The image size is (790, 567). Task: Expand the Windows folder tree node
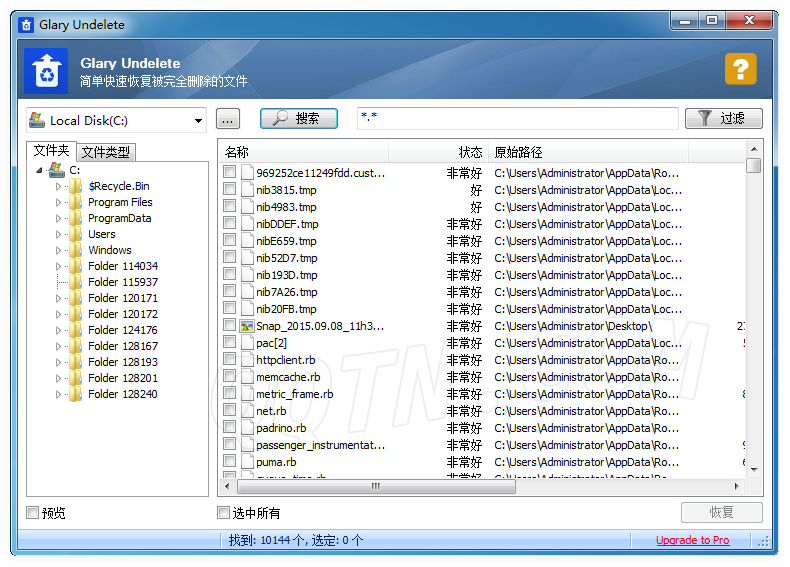pos(58,250)
